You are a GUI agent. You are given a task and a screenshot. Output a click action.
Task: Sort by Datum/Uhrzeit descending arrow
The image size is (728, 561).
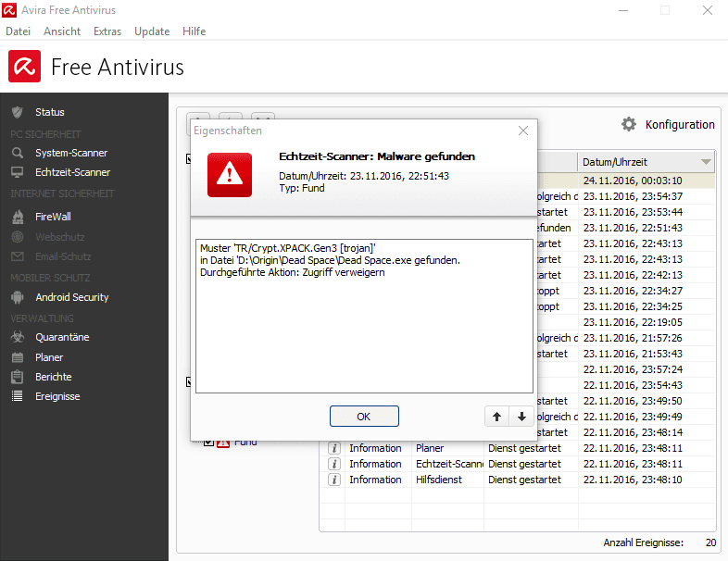[706, 162]
